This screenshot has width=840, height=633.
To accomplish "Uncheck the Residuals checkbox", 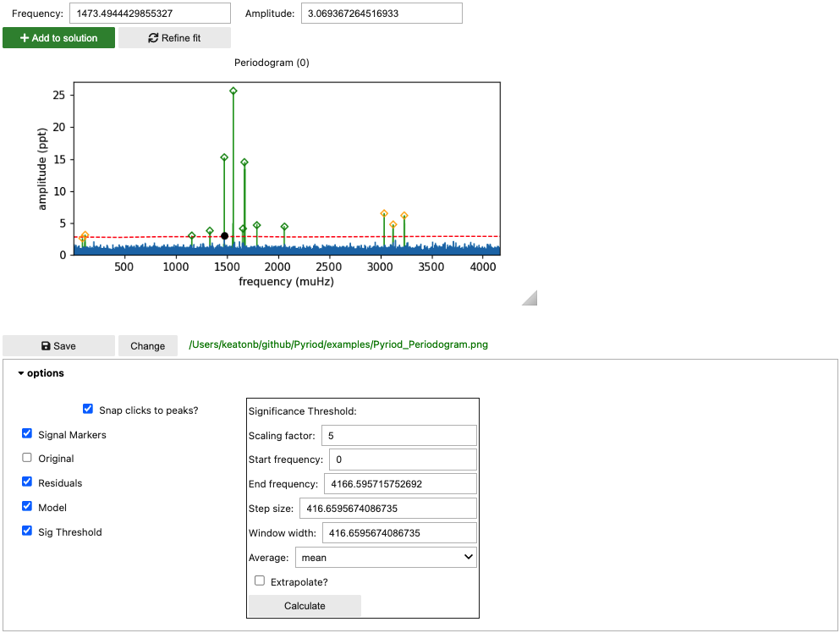I will pyautogui.click(x=27, y=482).
